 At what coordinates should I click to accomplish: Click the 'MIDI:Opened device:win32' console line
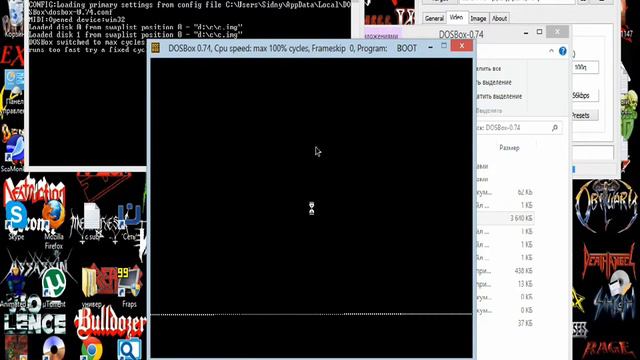[77, 20]
